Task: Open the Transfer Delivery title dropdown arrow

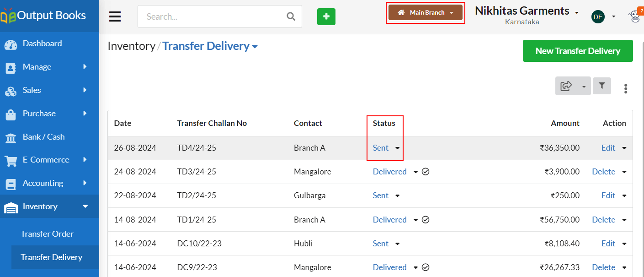Action: (x=255, y=47)
